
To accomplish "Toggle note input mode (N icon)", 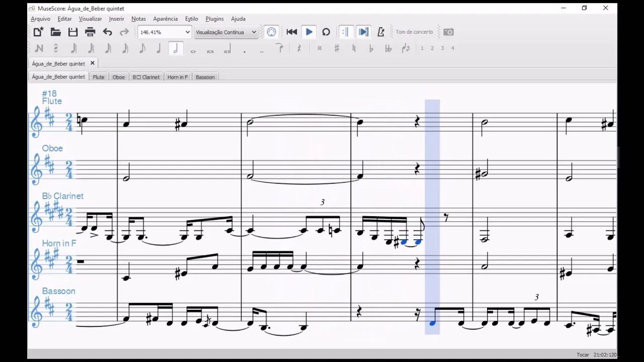I will (x=39, y=48).
